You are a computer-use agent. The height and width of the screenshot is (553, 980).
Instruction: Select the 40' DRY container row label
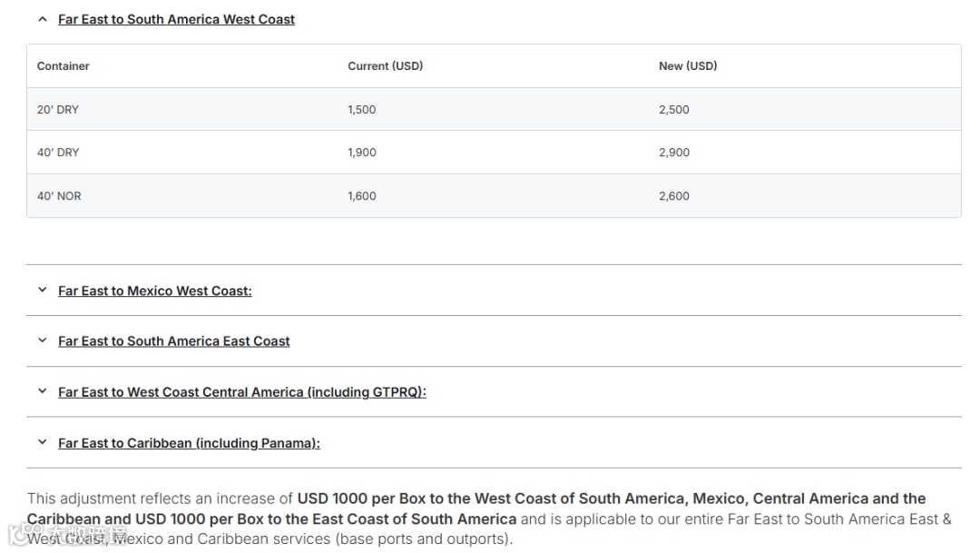point(58,153)
